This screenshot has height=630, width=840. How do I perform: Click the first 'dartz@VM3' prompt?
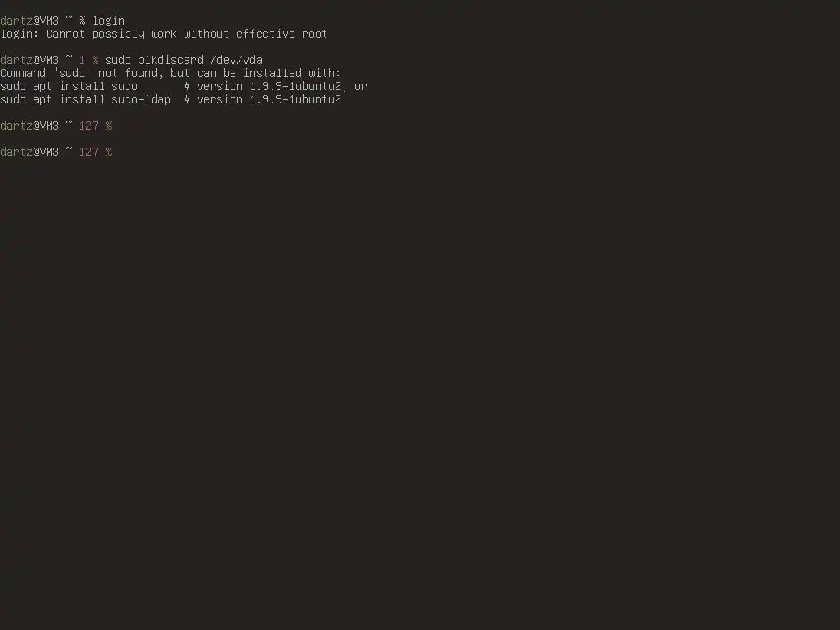pos(30,21)
